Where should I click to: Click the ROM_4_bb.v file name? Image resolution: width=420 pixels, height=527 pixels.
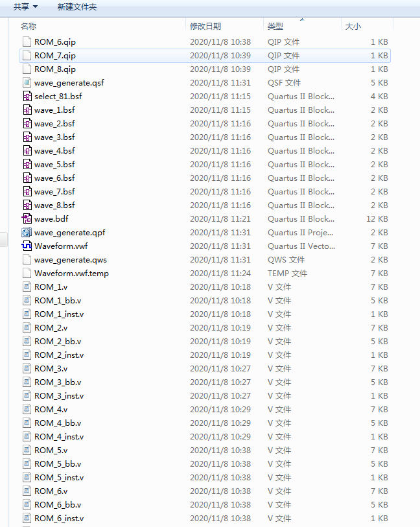click(58, 423)
